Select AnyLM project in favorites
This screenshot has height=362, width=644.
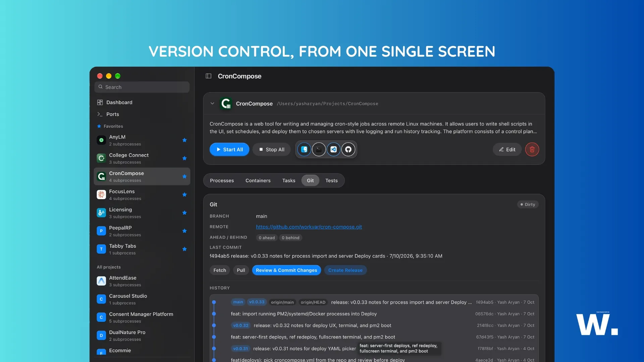click(142, 140)
